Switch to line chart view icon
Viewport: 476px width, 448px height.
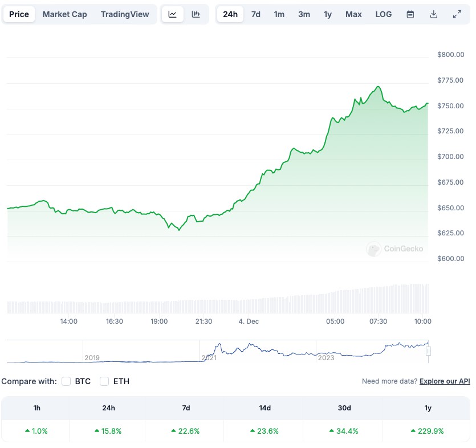pyautogui.click(x=173, y=14)
